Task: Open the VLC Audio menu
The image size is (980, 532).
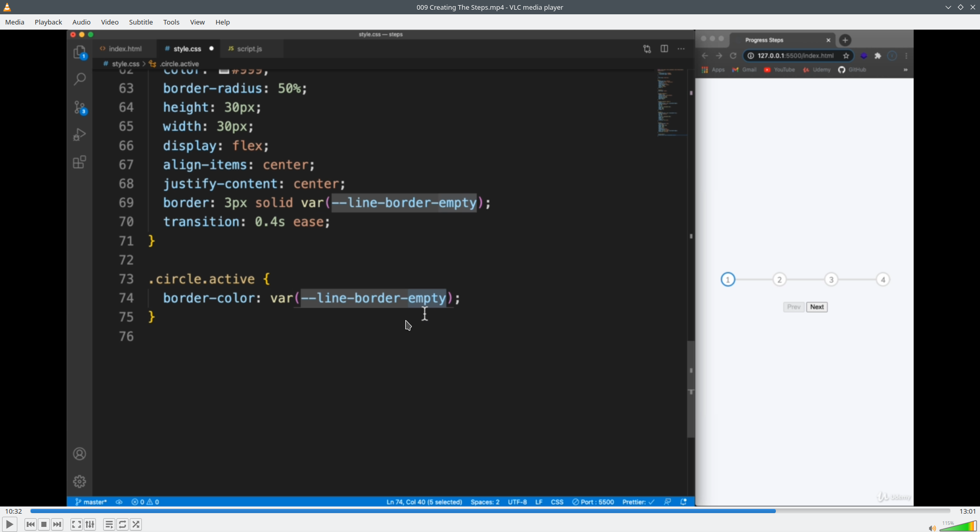Action: (x=82, y=22)
